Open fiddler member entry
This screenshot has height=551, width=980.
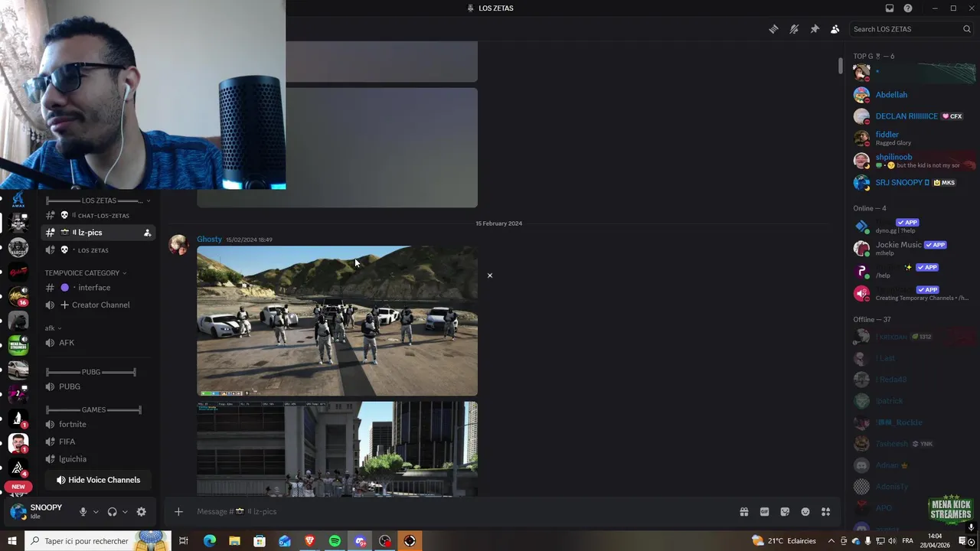pyautogui.click(x=913, y=138)
